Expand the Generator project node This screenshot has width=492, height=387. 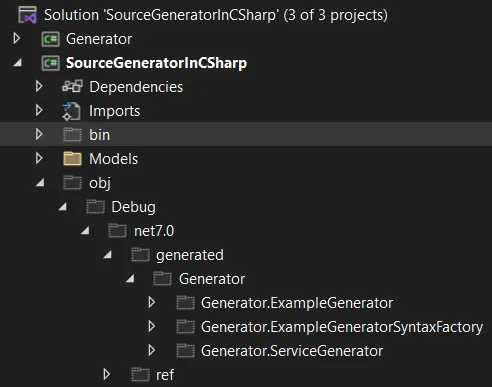click(x=16, y=39)
